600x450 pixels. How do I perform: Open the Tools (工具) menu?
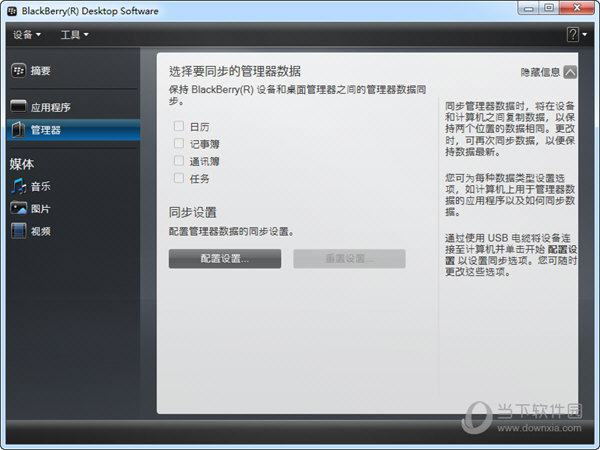(x=75, y=34)
